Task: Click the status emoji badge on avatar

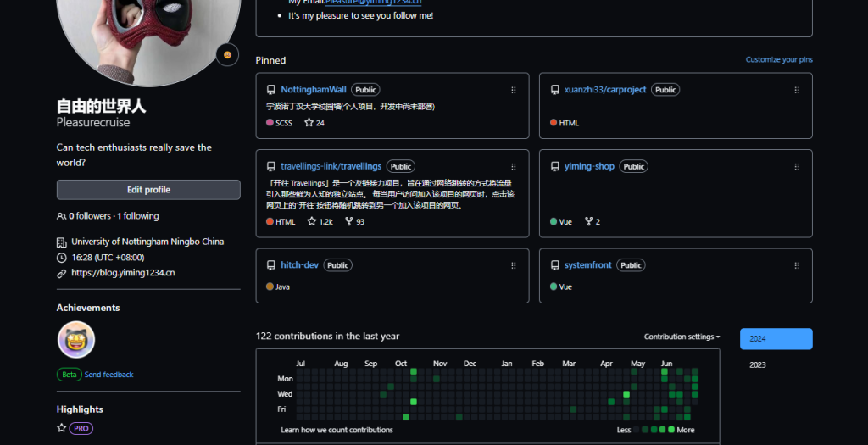Action: point(227,55)
